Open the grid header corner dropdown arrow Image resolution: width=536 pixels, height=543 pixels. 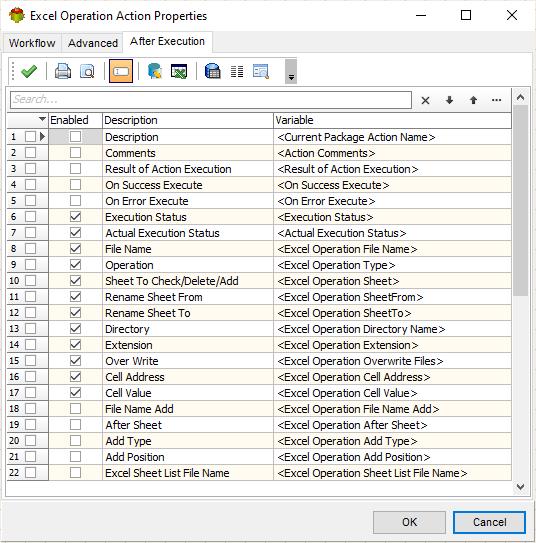point(42,119)
